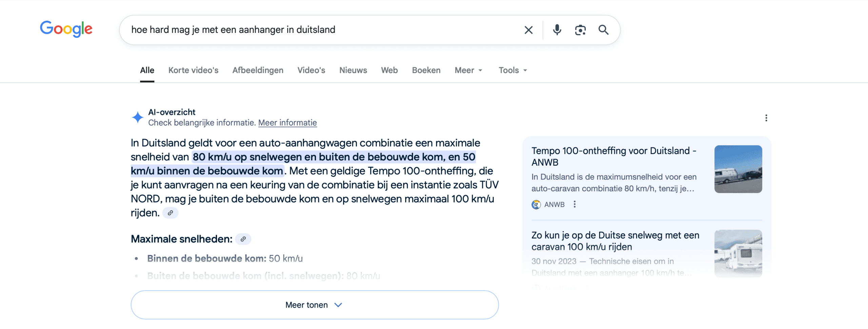Start voice search with the microphone icon
This screenshot has width=868, height=329.
point(557,30)
